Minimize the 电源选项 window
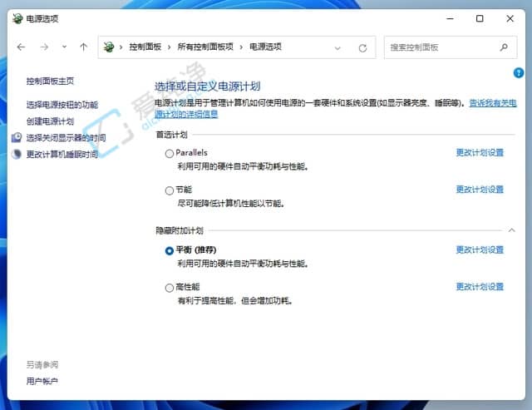The height and width of the screenshot is (410, 532). [x=451, y=18]
